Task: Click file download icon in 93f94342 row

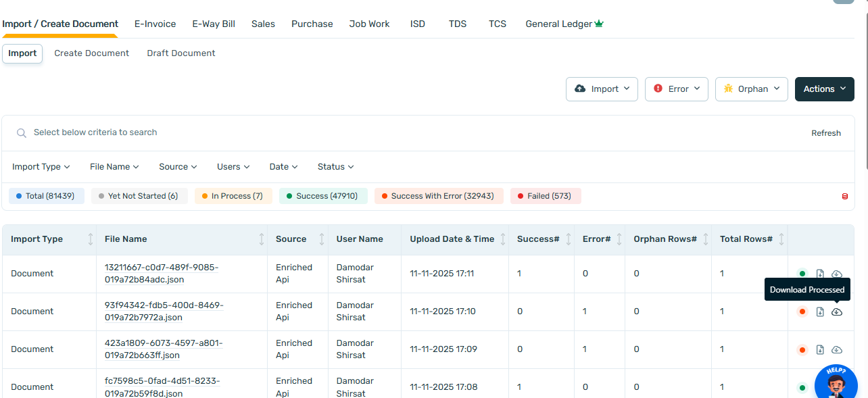Action: [820, 312]
